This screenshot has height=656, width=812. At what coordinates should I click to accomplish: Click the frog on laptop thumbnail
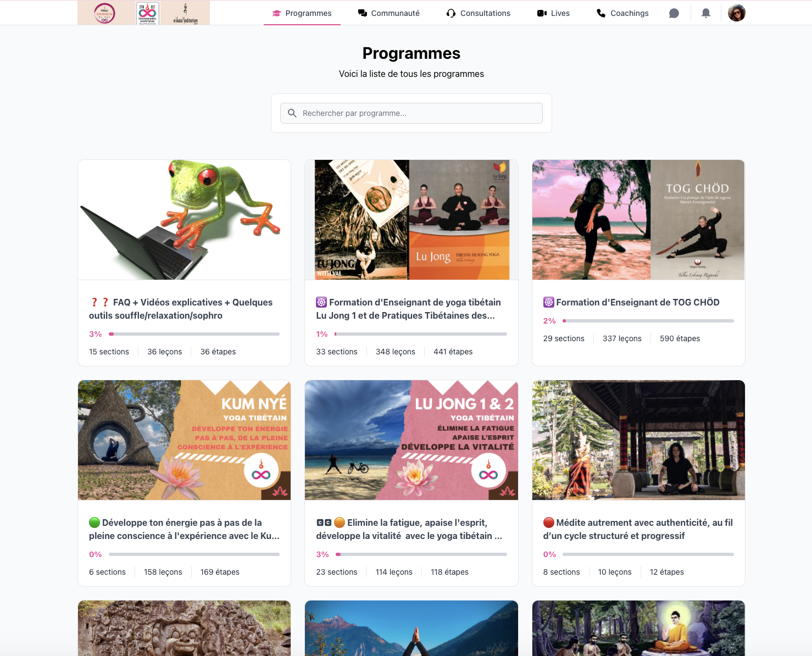[184, 220]
